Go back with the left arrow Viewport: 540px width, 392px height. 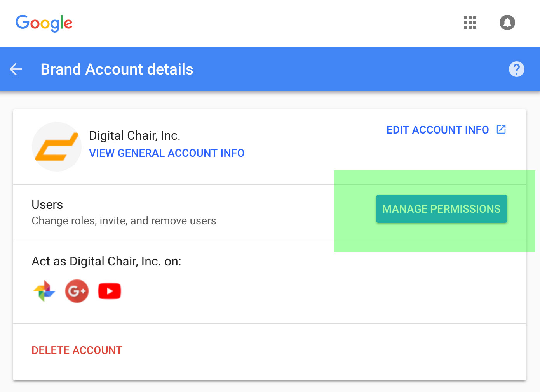click(16, 69)
